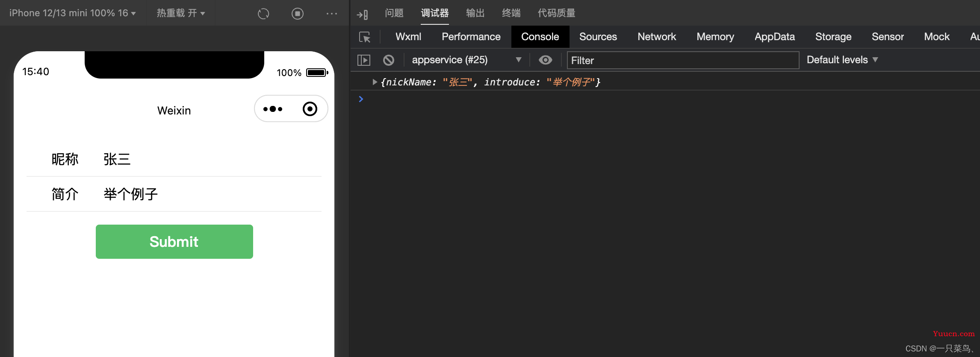This screenshot has width=980, height=357.
Task: Click the dock panel arrow icon
Action: click(x=363, y=15)
